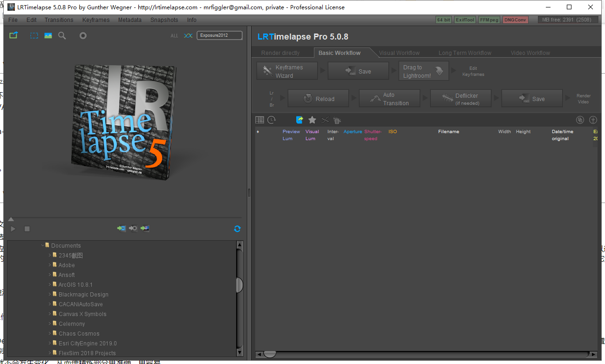Viewport: 605px width, 364px height.
Task: Click the 64 bit status badge
Action: (x=443, y=20)
